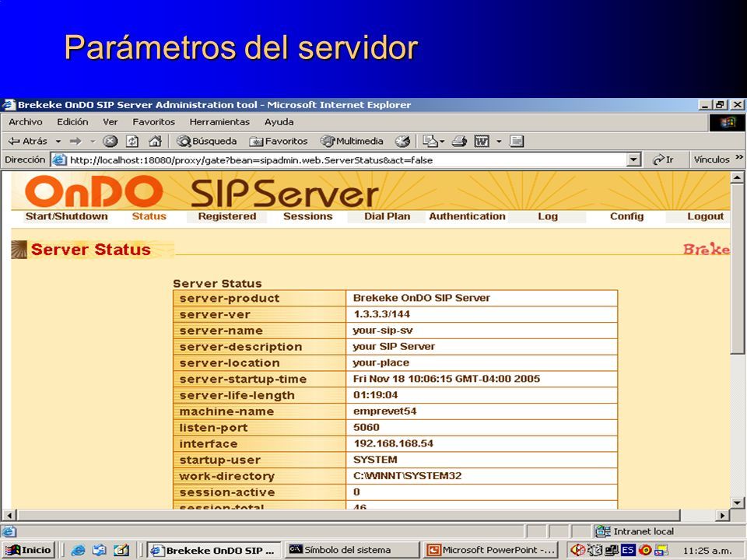Click the OnDO logo
Image resolution: width=747 pixels, height=560 pixels.
pyautogui.click(x=93, y=191)
